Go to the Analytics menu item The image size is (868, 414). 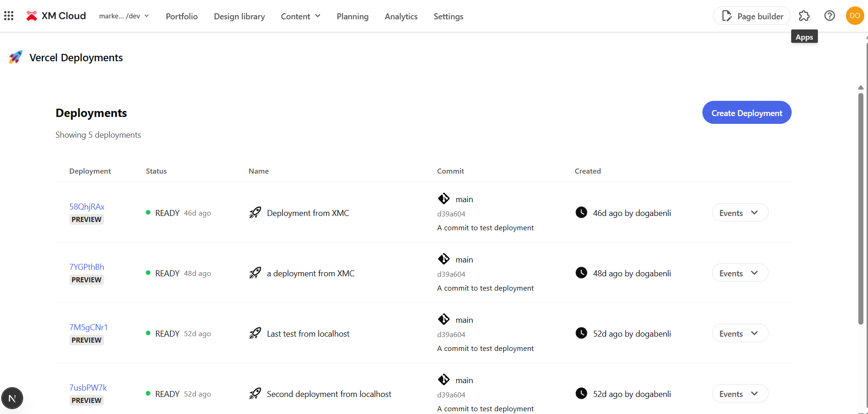pyautogui.click(x=401, y=17)
